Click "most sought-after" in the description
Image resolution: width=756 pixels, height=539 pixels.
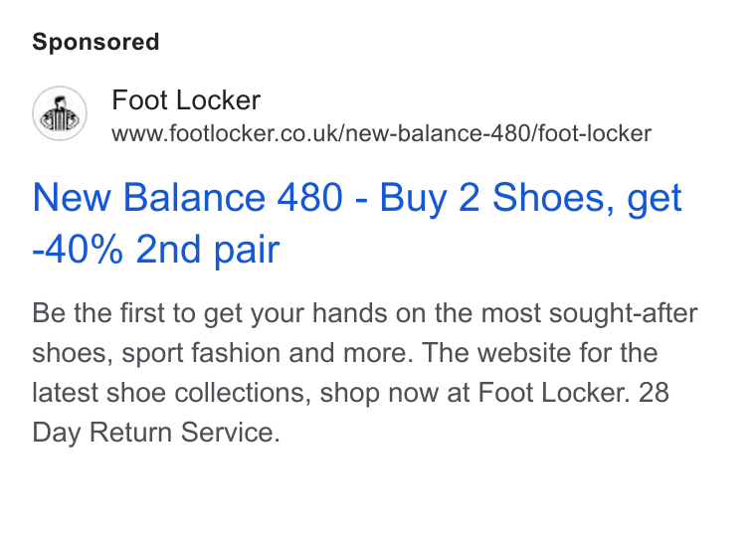pyautogui.click(x=589, y=313)
